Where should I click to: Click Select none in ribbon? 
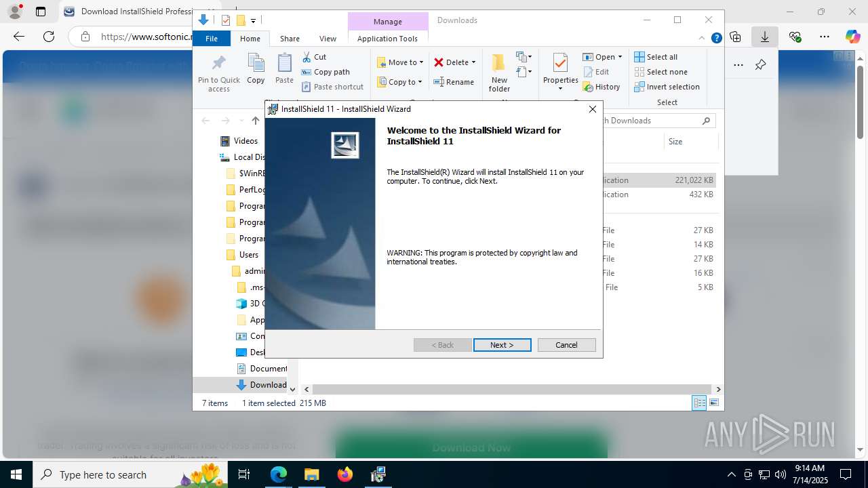[x=660, y=72]
